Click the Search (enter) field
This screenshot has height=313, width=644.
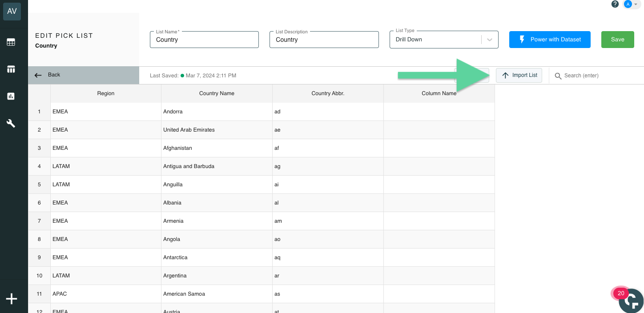coord(592,76)
